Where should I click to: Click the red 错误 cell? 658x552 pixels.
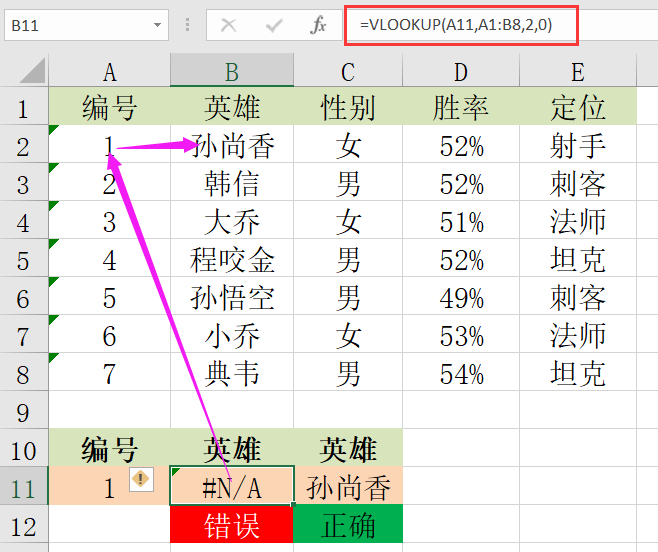[232, 524]
